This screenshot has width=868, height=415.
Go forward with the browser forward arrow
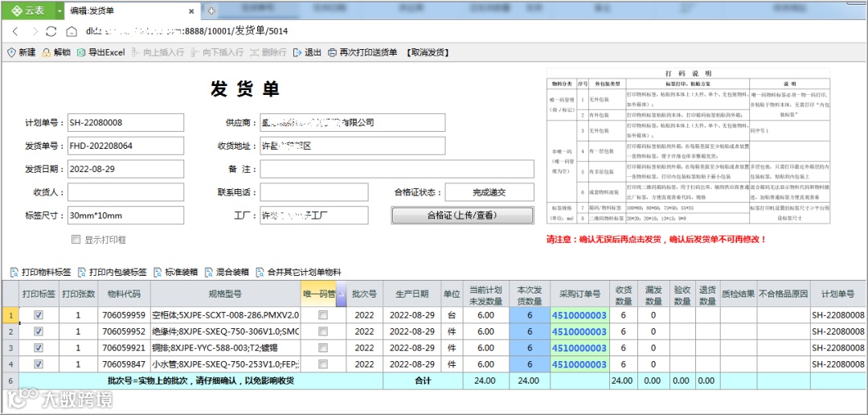[x=33, y=31]
